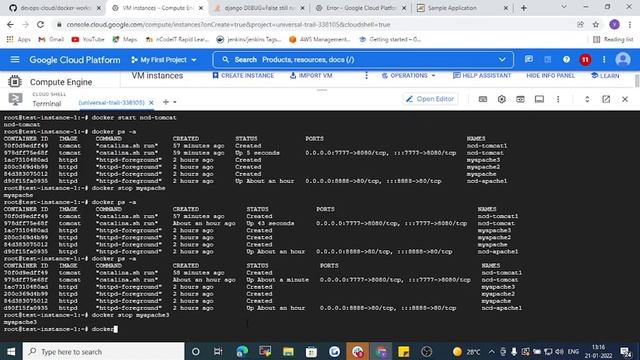Close the Cloud Shell terminal panel
This screenshot has height=360, width=640.
pos(625,99)
